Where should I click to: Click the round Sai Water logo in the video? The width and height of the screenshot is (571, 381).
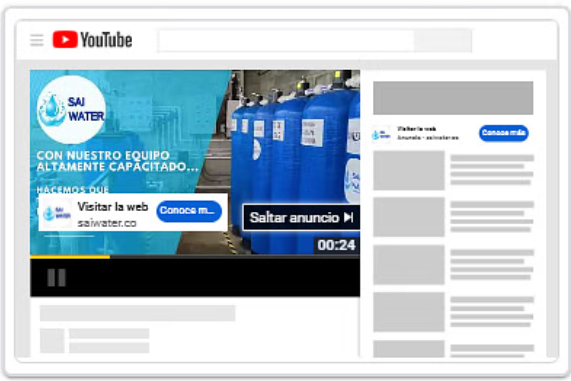pos(71,109)
